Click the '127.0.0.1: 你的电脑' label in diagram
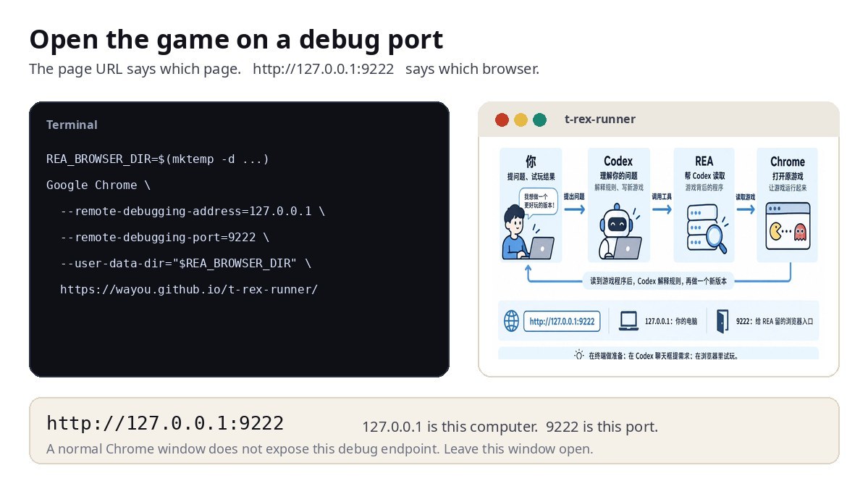 pyautogui.click(x=671, y=321)
